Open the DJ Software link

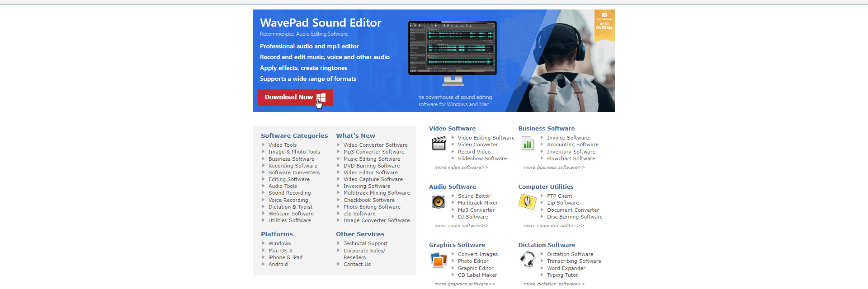tap(473, 217)
